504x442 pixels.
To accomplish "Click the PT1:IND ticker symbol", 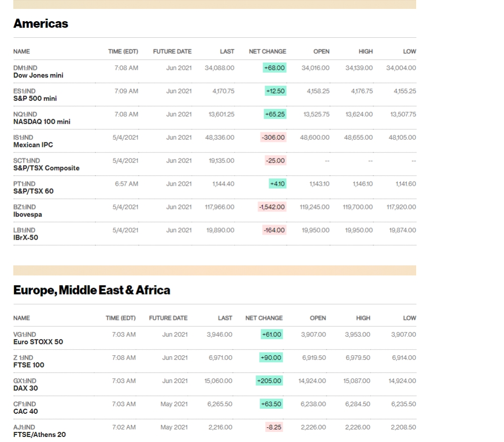I will coord(24,184).
